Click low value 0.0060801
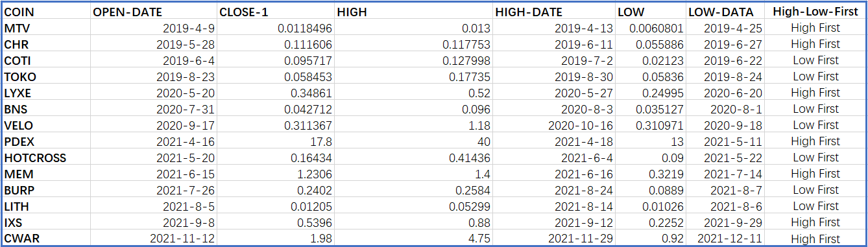 pyautogui.click(x=656, y=28)
